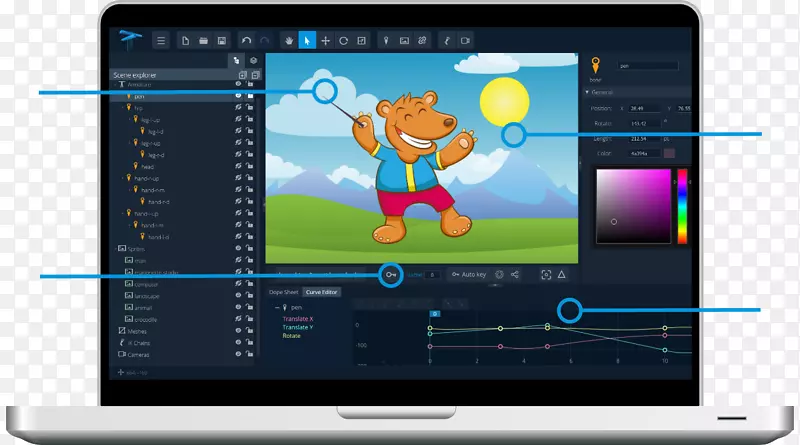Switch to the Curve Editor tab
The height and width of the screenshot is (445, 800).
[321, 292]
